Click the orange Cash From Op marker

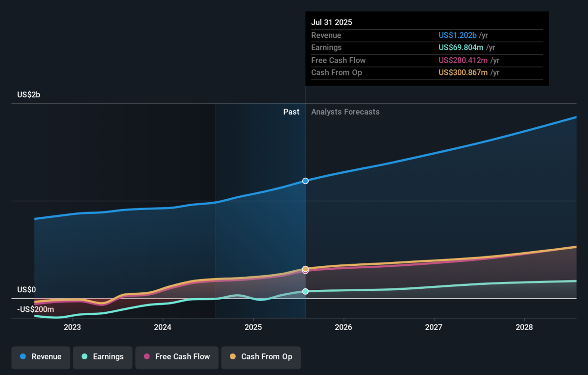click(305, 269)
